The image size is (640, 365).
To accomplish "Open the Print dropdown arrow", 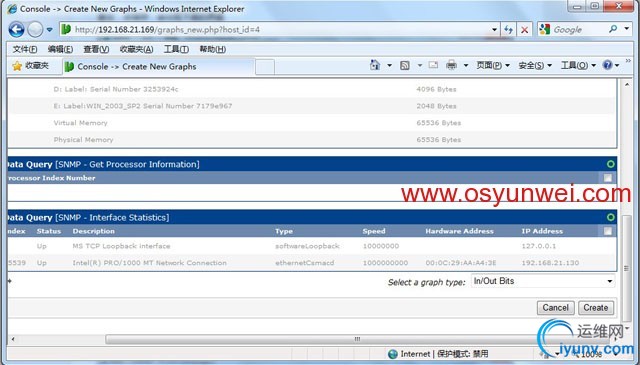I will pyautogui.click(x=466, y=65).
